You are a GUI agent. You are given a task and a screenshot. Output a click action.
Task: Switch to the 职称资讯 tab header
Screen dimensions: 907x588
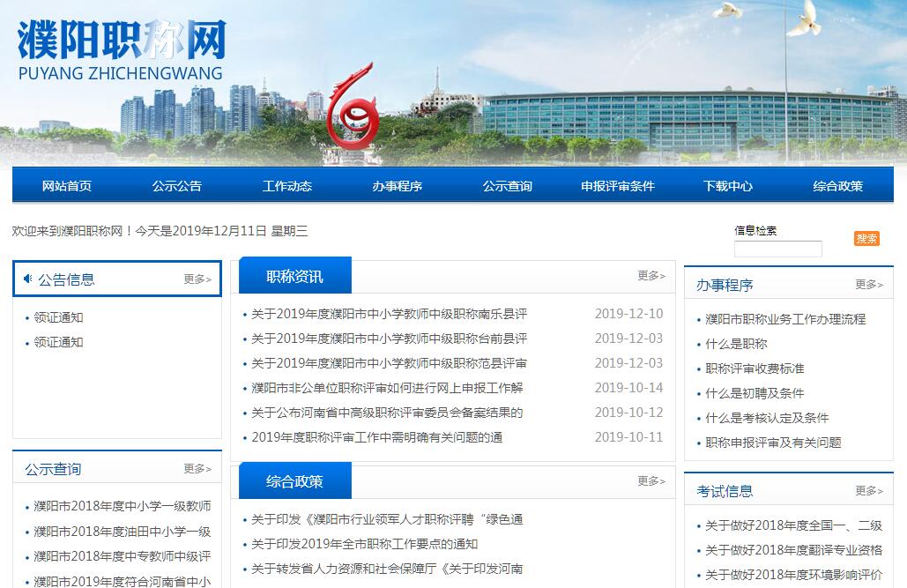point(294,276)
